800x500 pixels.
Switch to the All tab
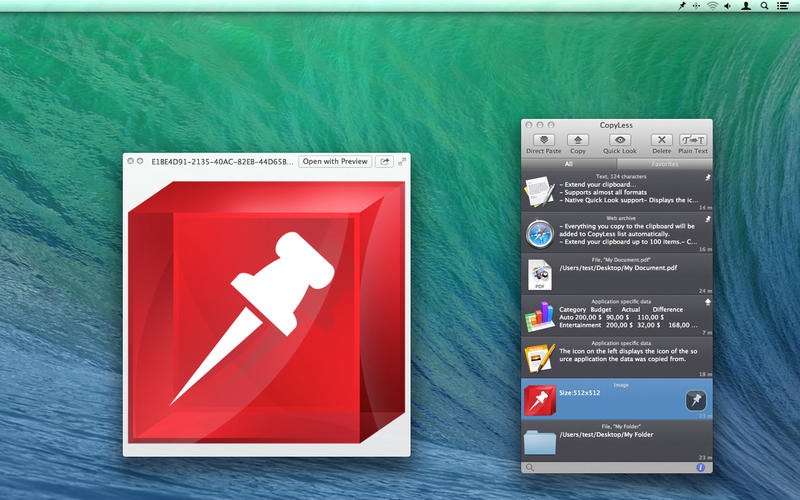[x=568, y=163]
